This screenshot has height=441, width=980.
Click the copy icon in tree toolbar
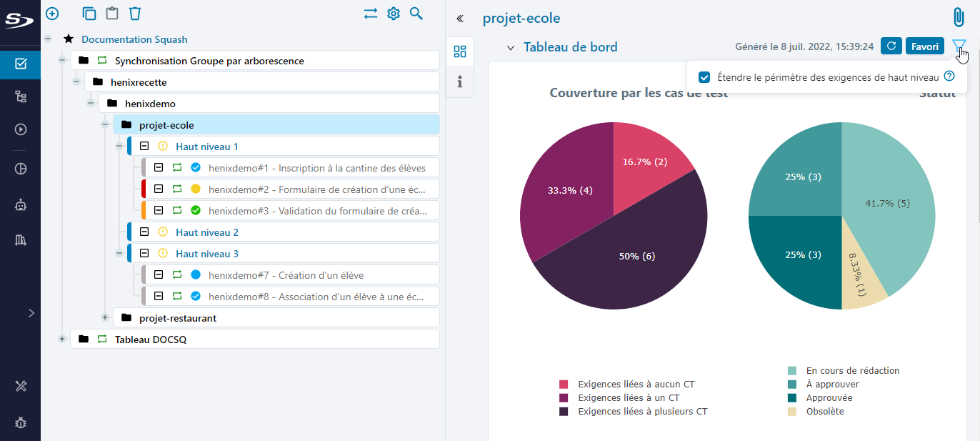(89, 13)
